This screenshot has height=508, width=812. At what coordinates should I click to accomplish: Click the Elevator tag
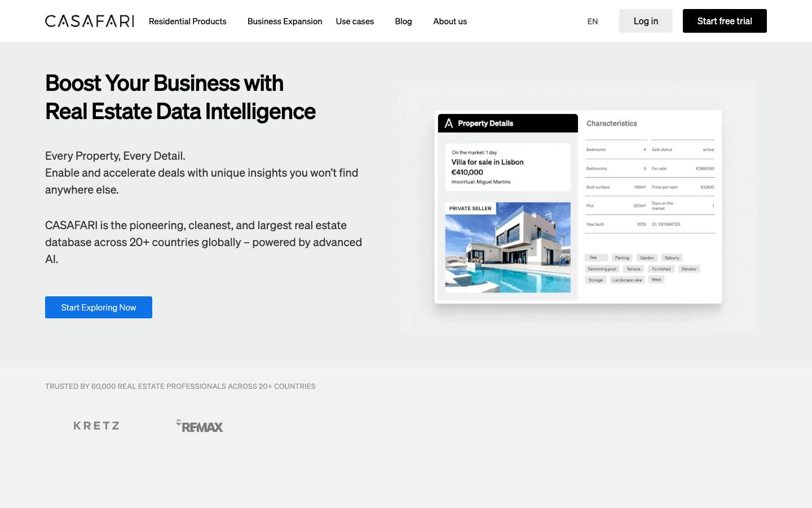(689, 269)
